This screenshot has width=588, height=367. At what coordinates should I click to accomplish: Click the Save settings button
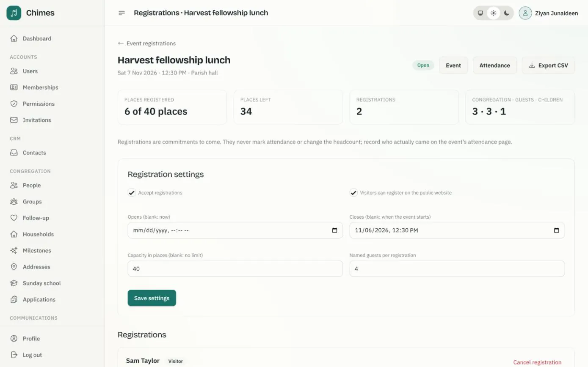[x=152, y=298]
